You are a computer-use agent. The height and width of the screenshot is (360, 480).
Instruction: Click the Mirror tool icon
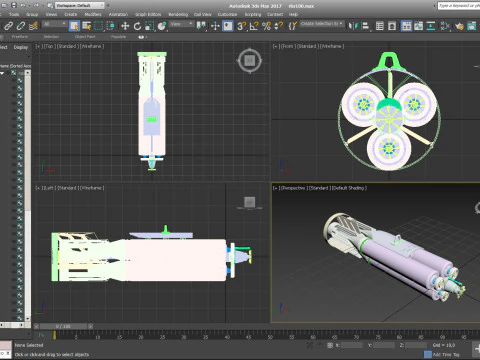pyautogui.click(x=353, y=26)
